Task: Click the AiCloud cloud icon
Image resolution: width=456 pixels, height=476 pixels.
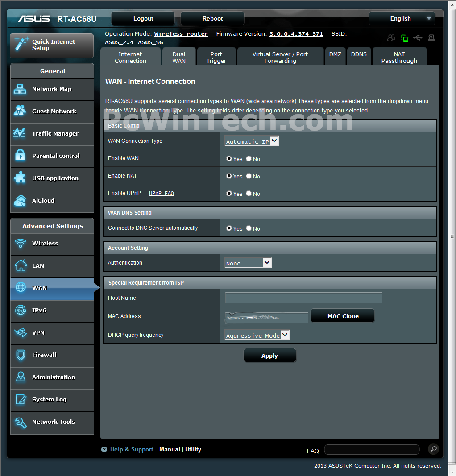Action: tap(20, 200)
